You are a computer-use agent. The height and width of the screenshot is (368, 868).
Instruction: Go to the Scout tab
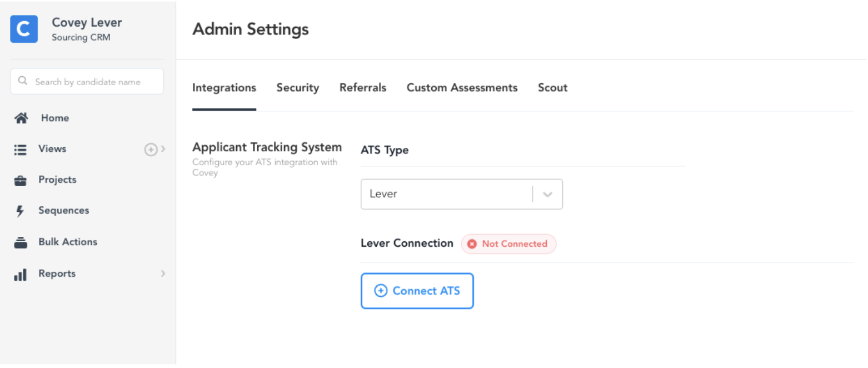[553, 88]
